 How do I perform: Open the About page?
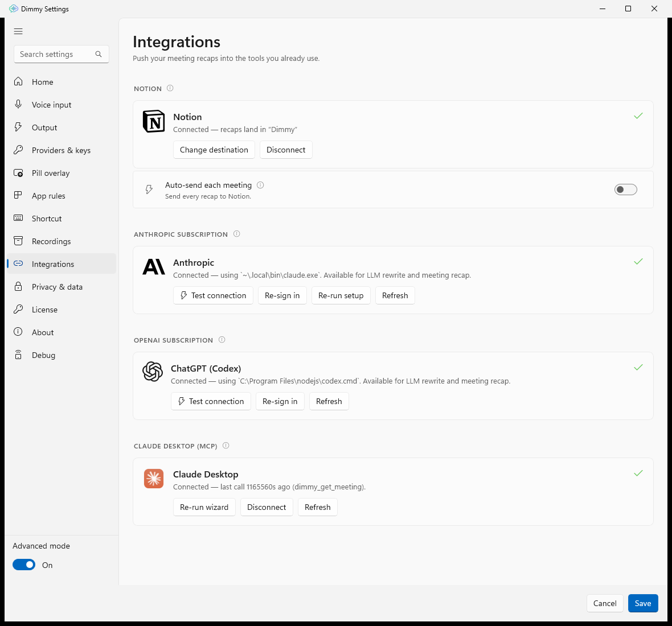(62, 332)
